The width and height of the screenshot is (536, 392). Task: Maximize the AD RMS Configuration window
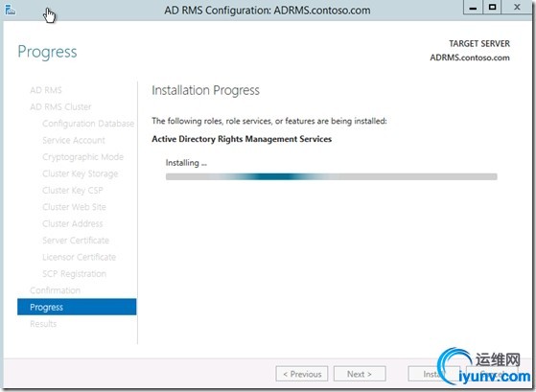pyautogui.click(x=492, y=8)
